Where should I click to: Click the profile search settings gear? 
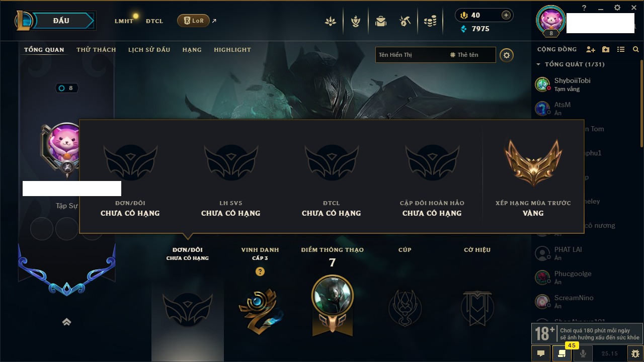[507, 55]
